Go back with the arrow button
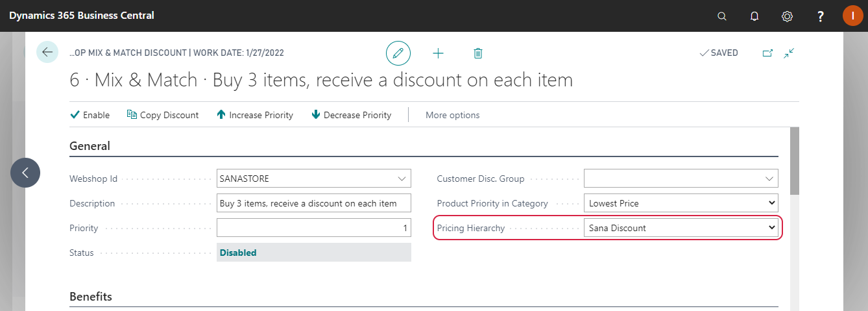868x311 pixels. click(x=47, y=52)
